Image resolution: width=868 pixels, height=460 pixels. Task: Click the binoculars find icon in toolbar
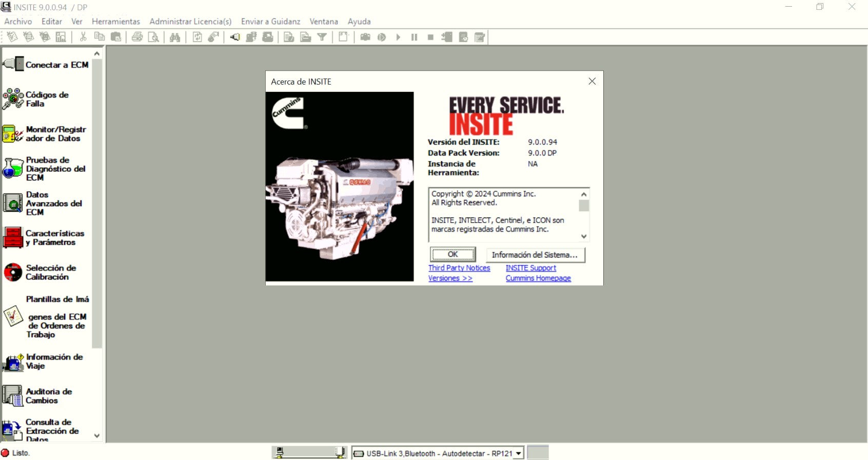pos(175,37)
